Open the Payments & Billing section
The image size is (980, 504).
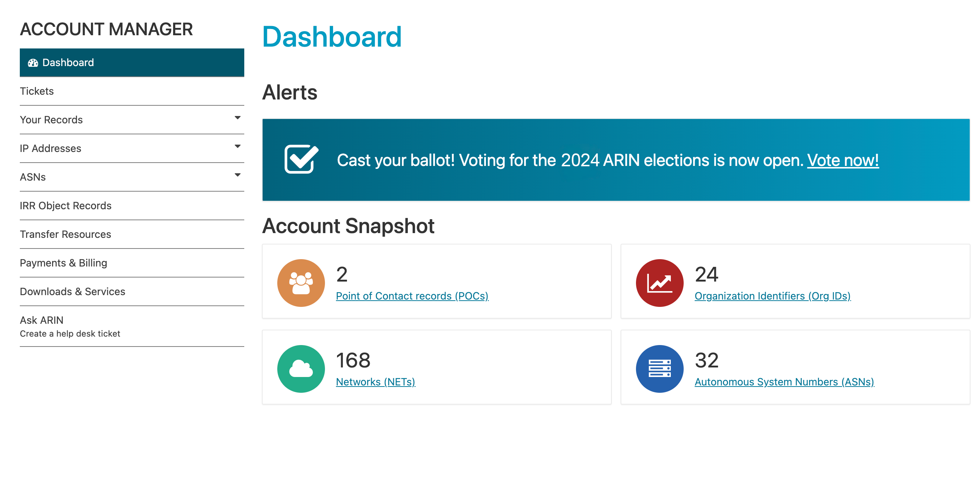tap(63, 262)
